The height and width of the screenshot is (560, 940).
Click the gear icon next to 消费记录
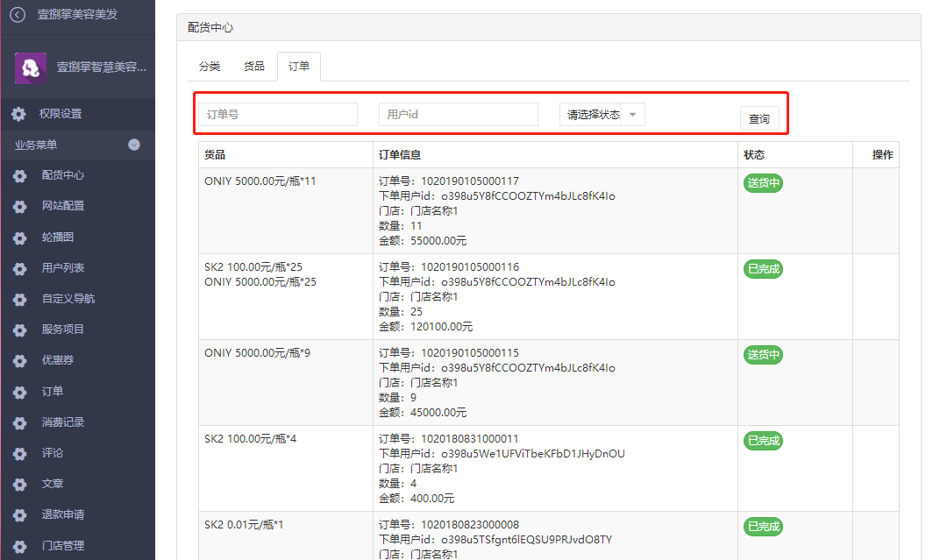(x=20, y=422)
